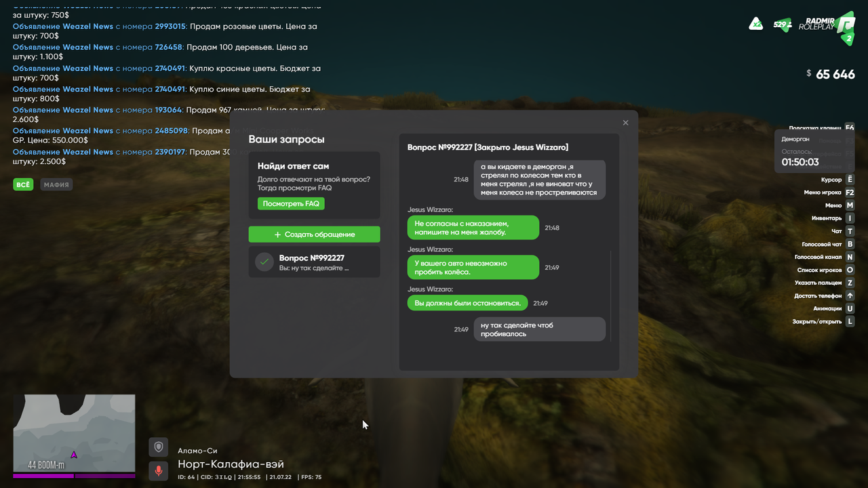868x488 pixels.
Task: Click the ad from number 726458 selling trees
Action: tap(160, 52)
